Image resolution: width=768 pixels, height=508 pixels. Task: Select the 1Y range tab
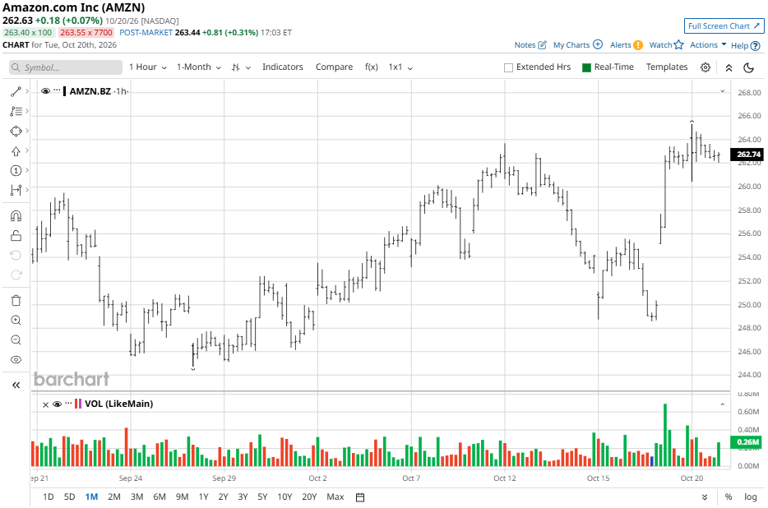(203, 497)
